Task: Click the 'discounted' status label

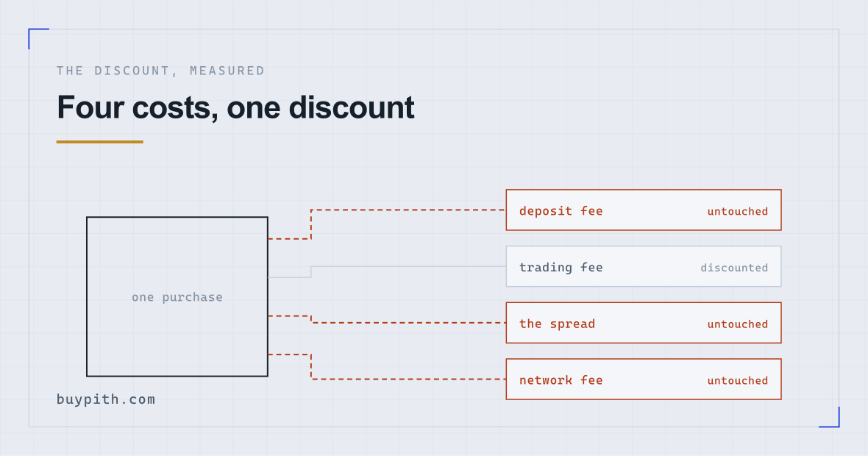Action: pyautogui.click(x=734, y=268)
